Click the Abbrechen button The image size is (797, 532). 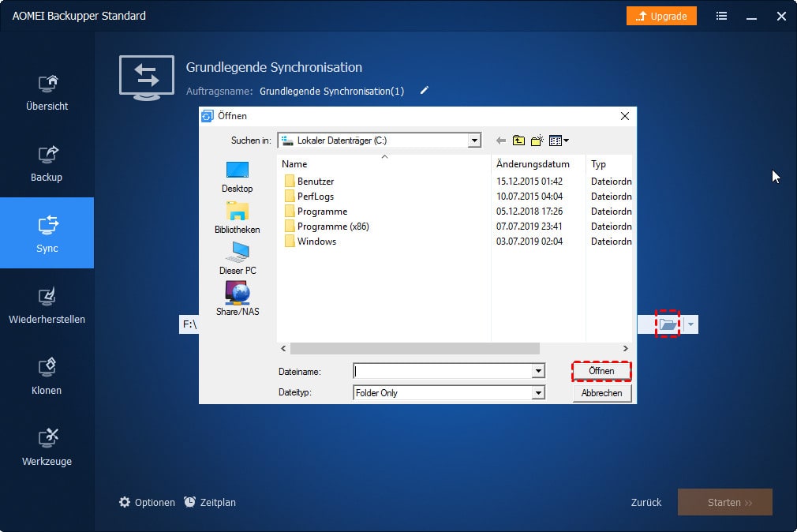pos(601,393)
